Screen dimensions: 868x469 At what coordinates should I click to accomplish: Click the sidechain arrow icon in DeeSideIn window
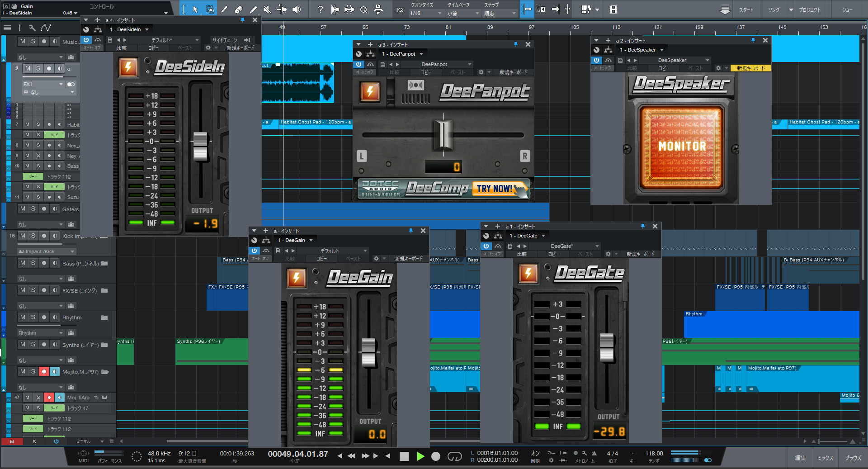(247, 40)
